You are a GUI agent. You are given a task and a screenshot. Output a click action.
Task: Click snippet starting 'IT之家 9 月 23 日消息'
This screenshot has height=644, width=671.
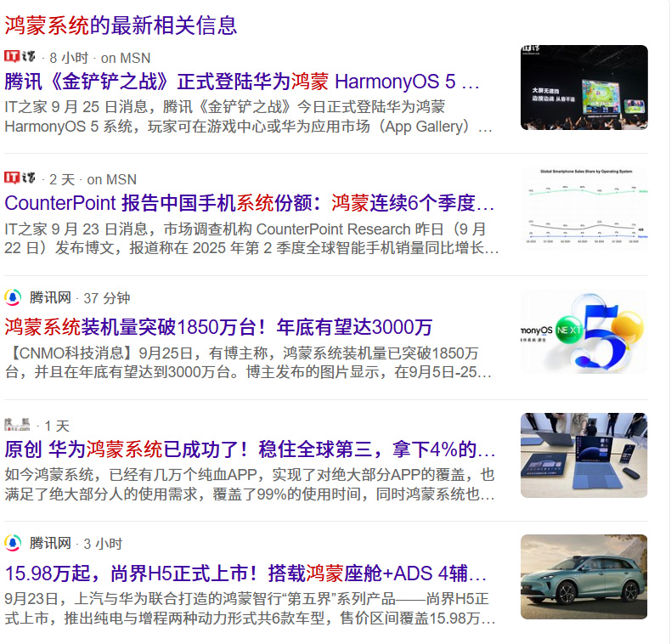251,238
